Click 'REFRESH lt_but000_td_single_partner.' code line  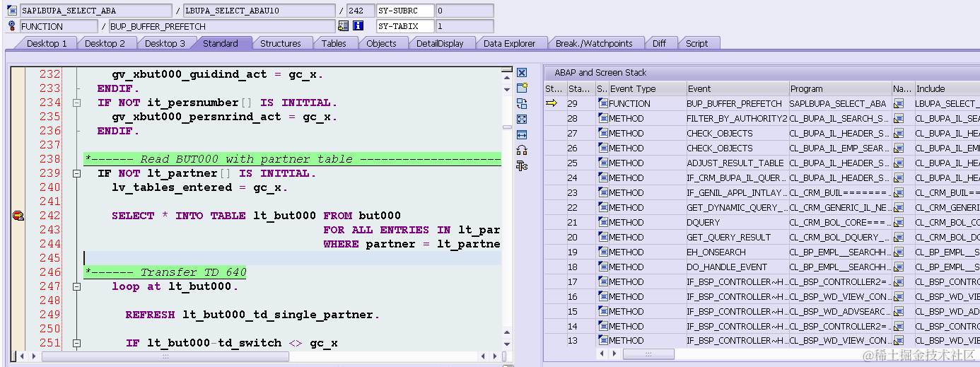click(x=252, y=315)
